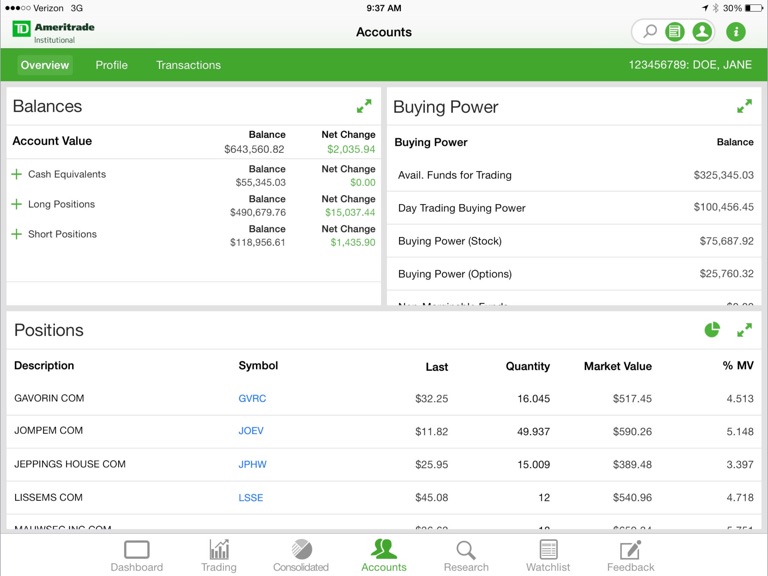Open Watchlist in the bottom bar
768x576 pixels.
tap(548, 556)
